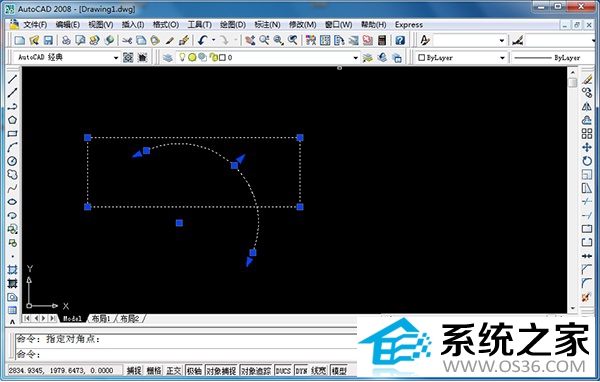
Task: Select the Rectangle draw tool
Action: tap(12, 134)
